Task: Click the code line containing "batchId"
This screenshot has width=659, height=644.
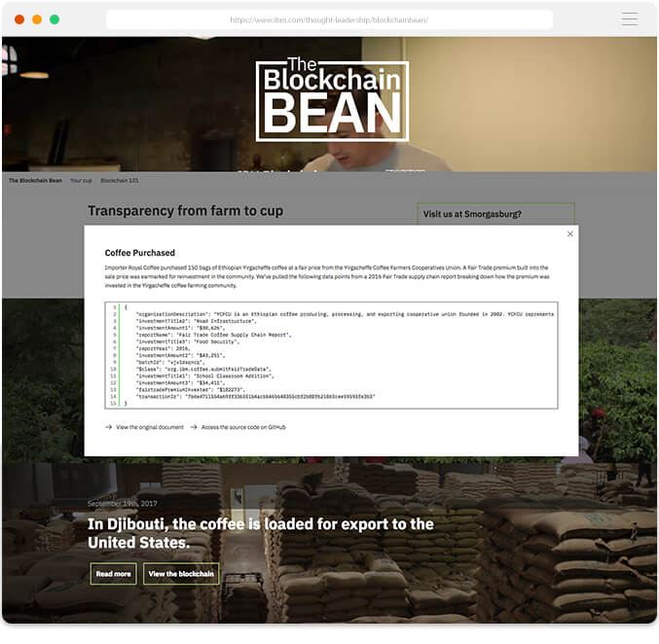Action: [x=170, y=362]
